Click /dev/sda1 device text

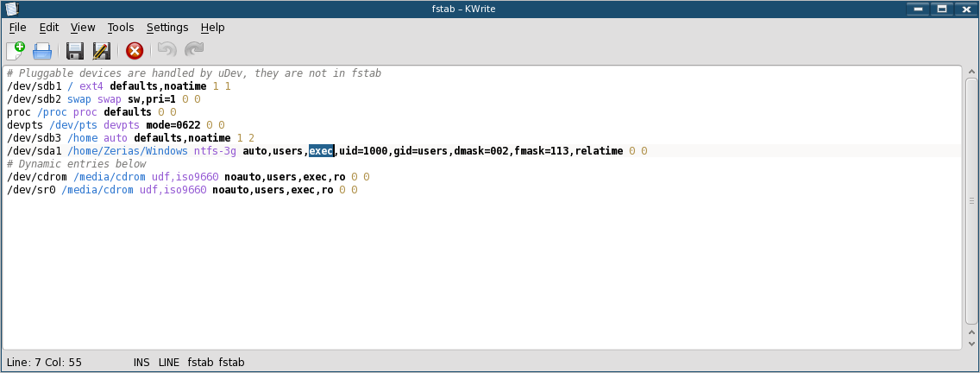34,151
